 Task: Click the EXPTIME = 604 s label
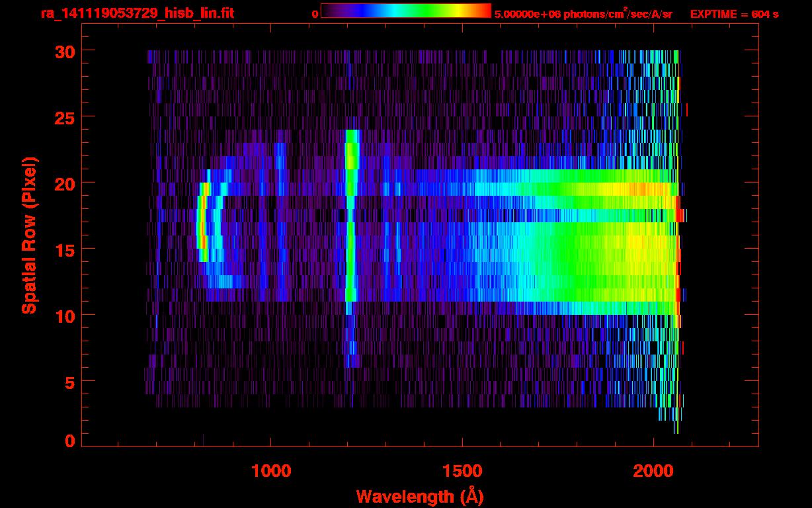click(x=734, y=14)
